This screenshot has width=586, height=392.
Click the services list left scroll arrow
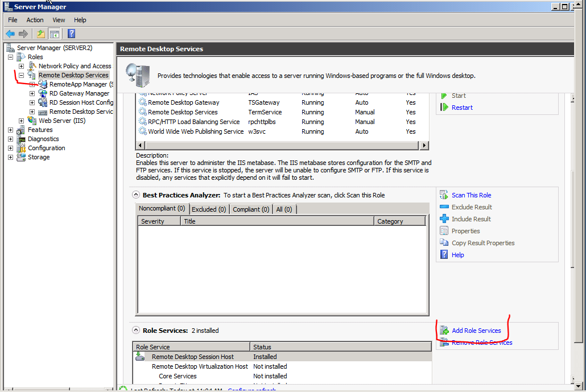click(x=140, y=146)
